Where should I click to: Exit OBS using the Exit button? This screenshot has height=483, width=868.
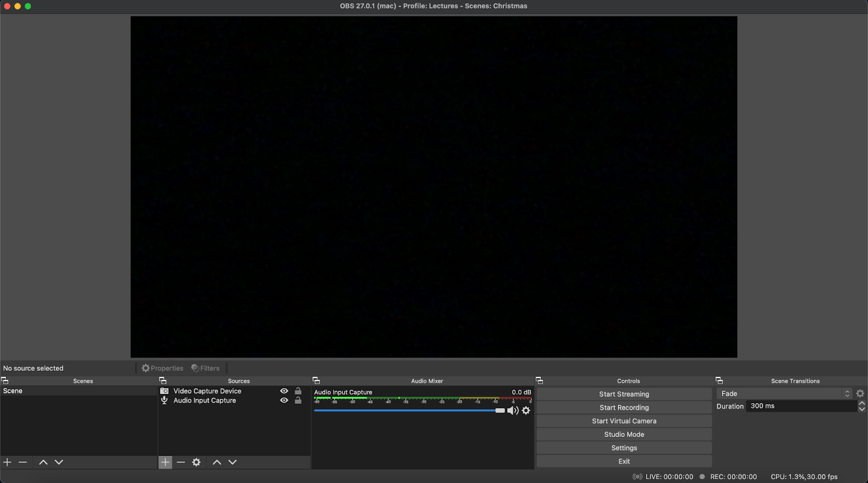coord(624,461)
